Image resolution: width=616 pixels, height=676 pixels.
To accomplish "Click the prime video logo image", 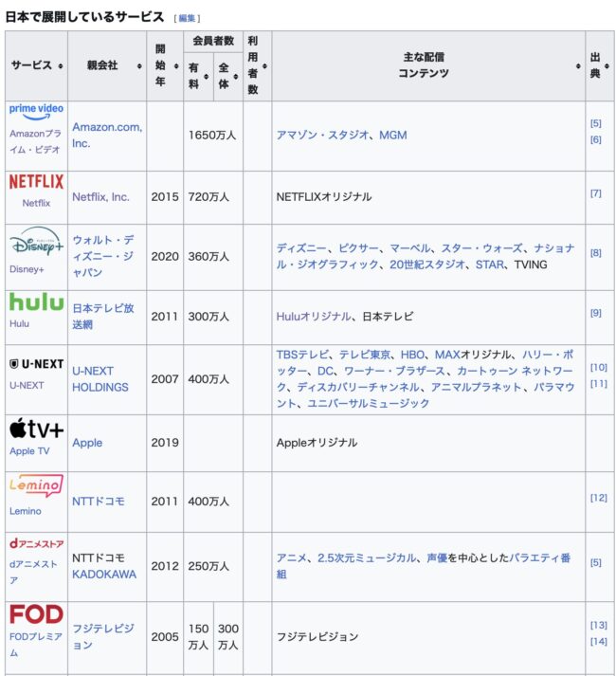I will pyautogui.click(x=36, y=112).
